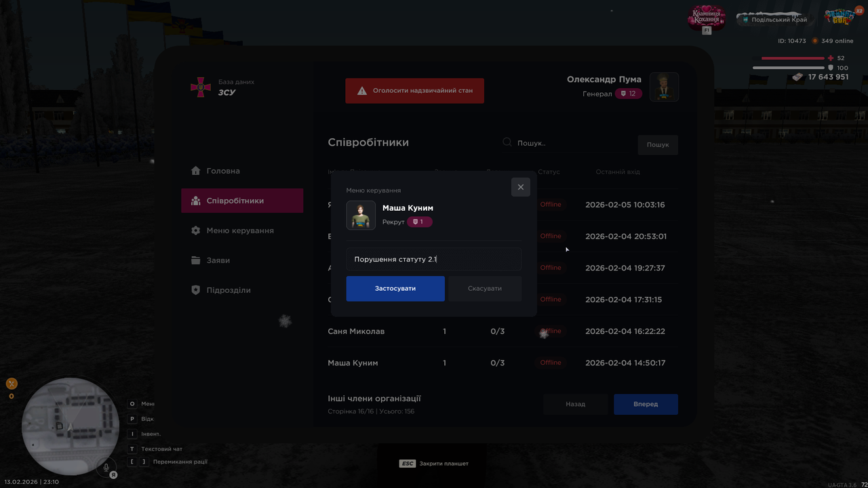The width and height of the screenshot is (868, 488).
Task: Click the gear icon beside Меню керування
Action: [196, 230]
